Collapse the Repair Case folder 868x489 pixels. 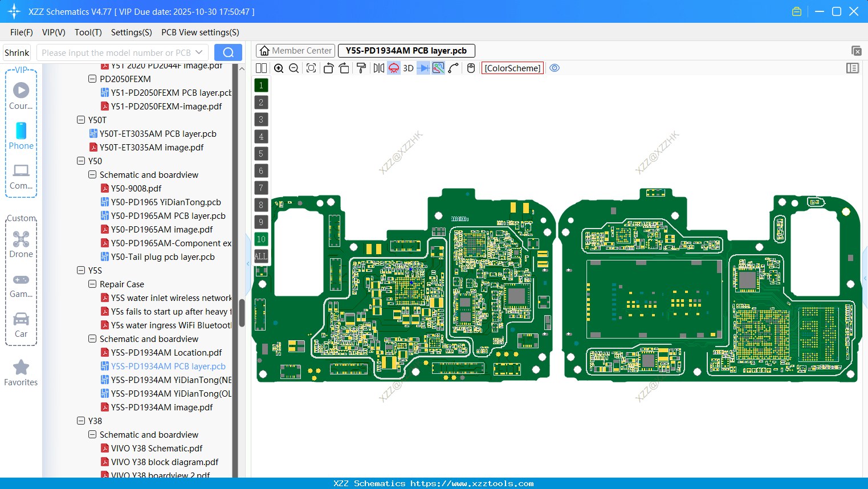coord(92,284)
